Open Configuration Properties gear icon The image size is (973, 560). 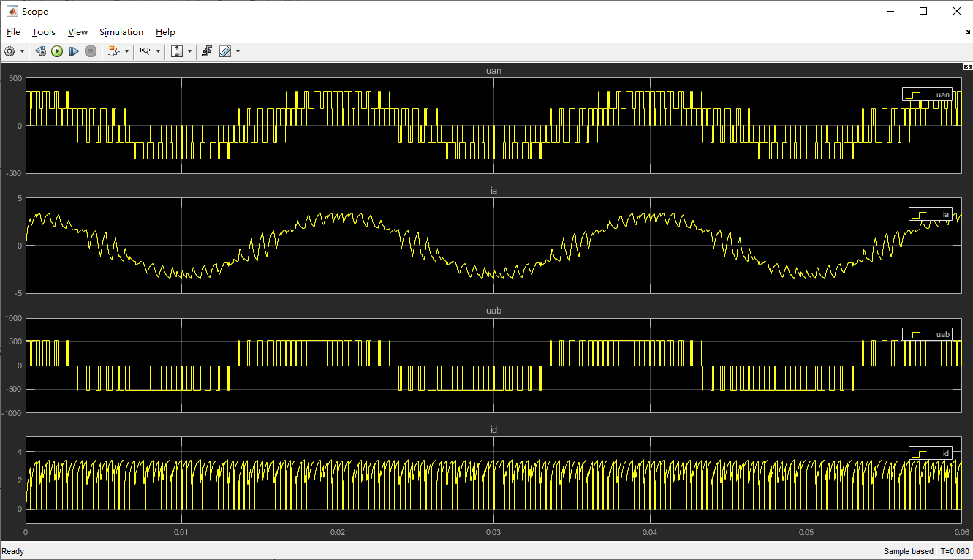[x=8, y=51]
